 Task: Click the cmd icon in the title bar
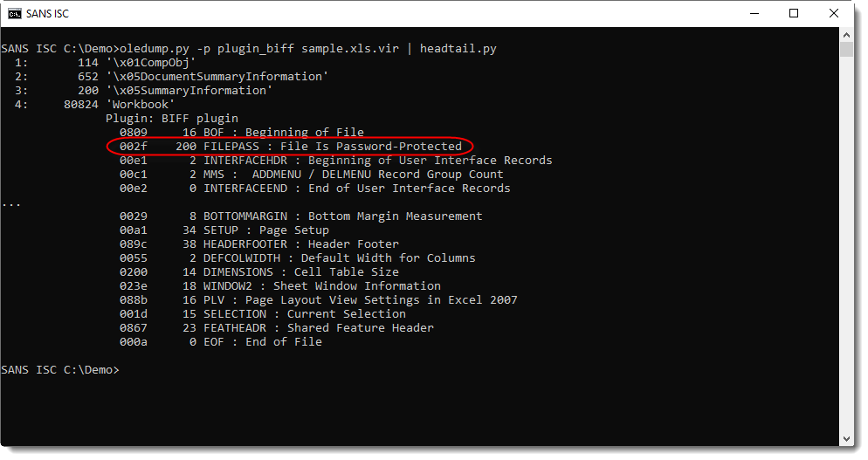coord(14,13)
